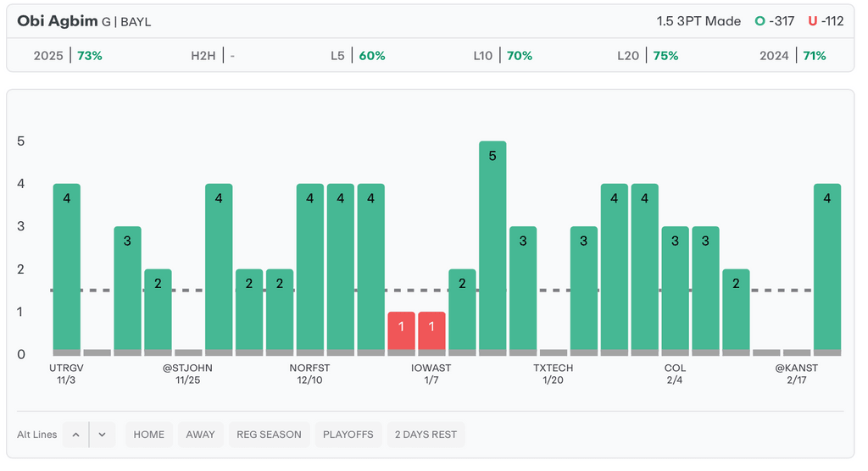The image size is (868, 471).
Task: Pick the Under -112 odds
Action: click(826, 21)
